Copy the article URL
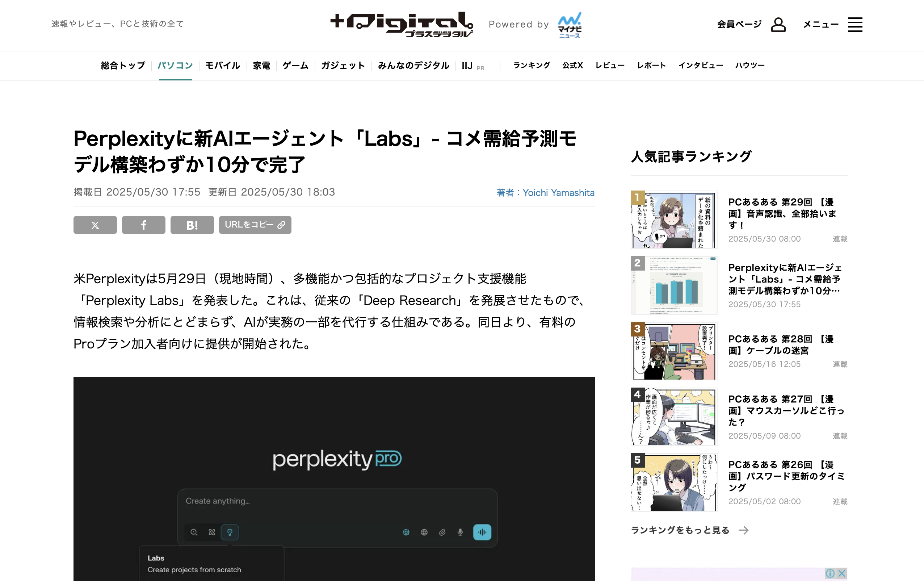Viewport: 924px width, 581px height. click(x=255, y=225)
